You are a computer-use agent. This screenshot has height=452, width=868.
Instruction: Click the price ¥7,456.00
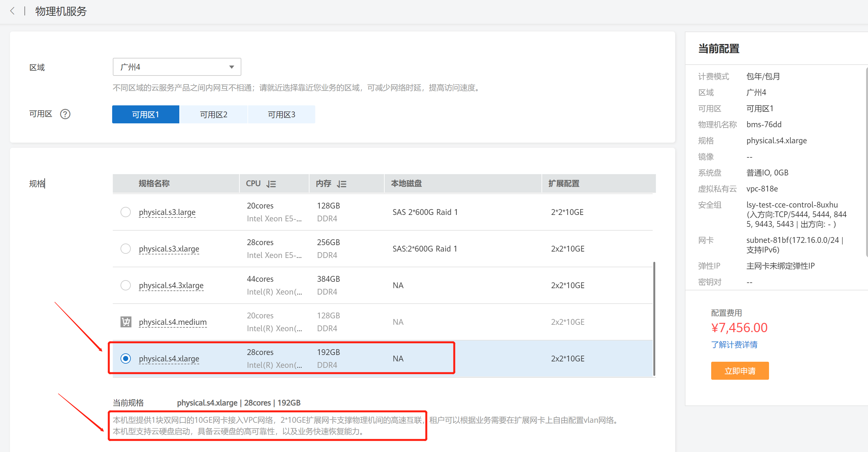coord(739,327)
